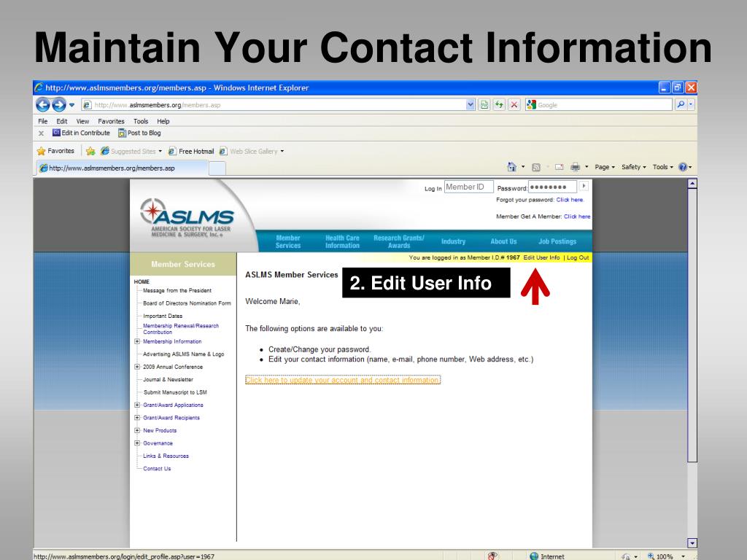Open the Tools command bar dropdown
747x560 pixels.
point(662,167)
